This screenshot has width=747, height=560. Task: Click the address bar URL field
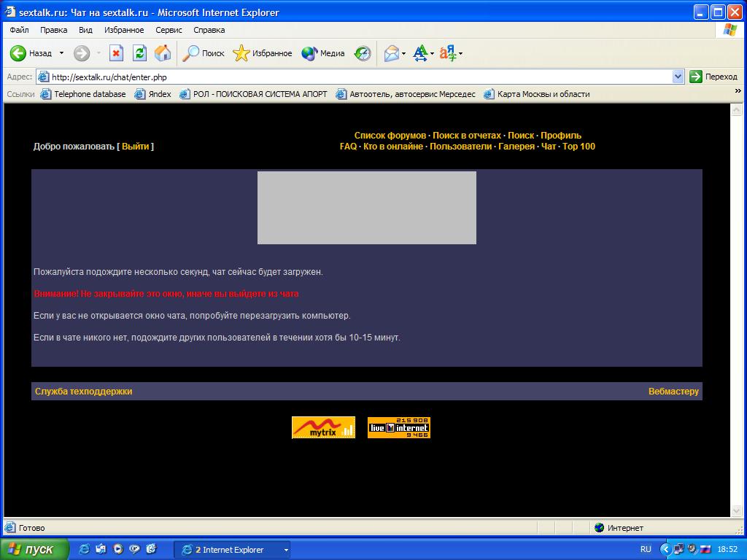click(x=357, y=77)
